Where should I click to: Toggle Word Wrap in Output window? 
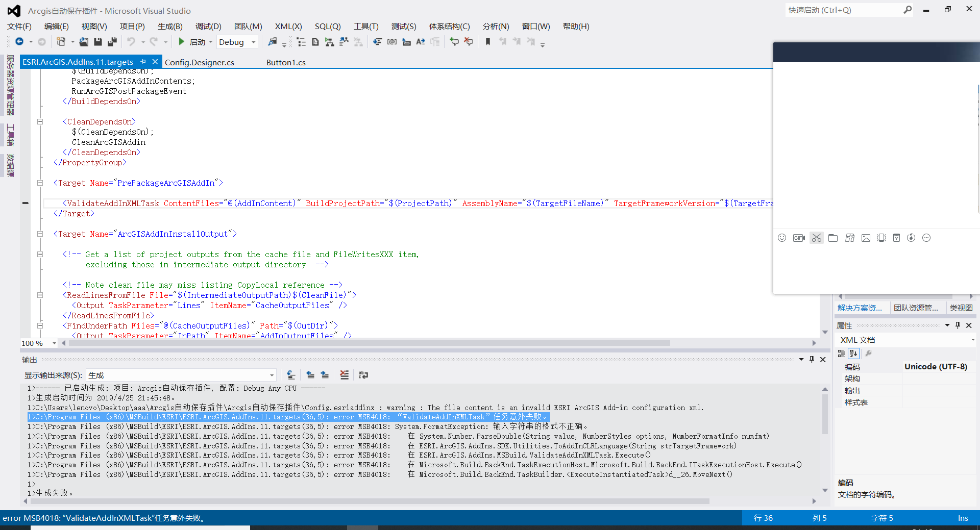point(363,375)
